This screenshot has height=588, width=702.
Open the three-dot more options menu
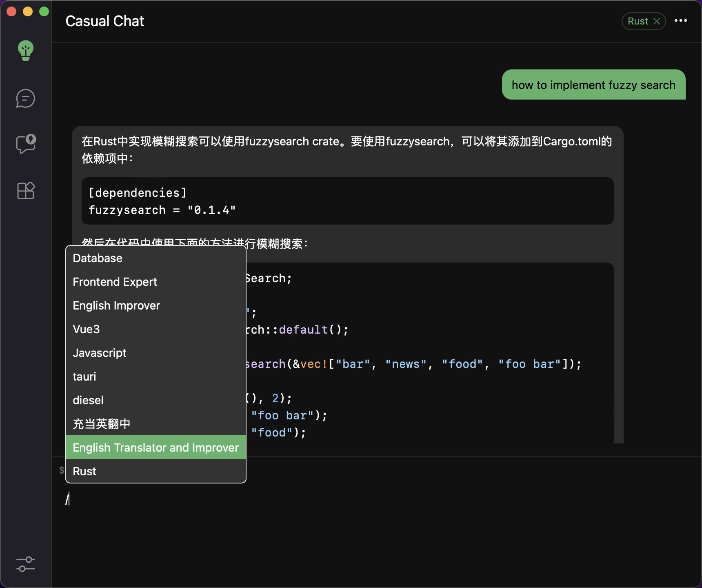click(681, 20)
